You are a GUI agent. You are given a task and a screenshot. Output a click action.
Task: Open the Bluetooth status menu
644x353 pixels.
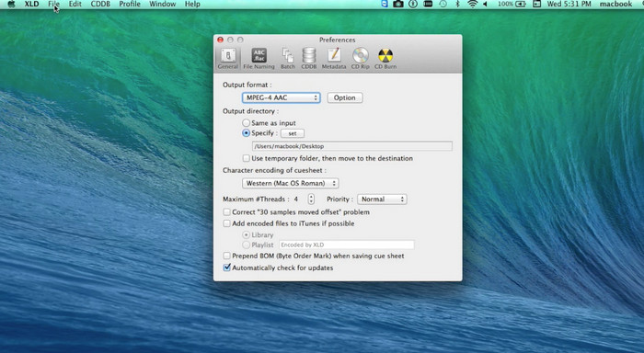pyautogui.click(x=457, y=4)
